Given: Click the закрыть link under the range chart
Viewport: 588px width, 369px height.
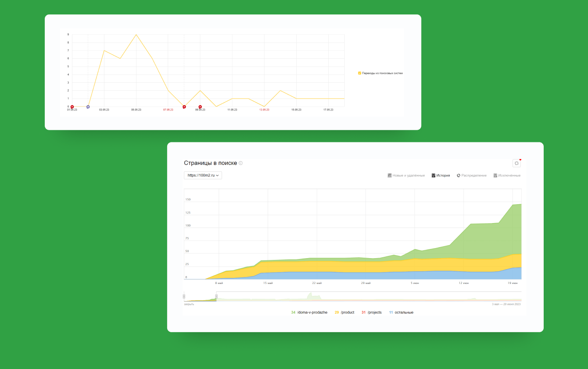Looking at the screenshot, I should [189, 304].
